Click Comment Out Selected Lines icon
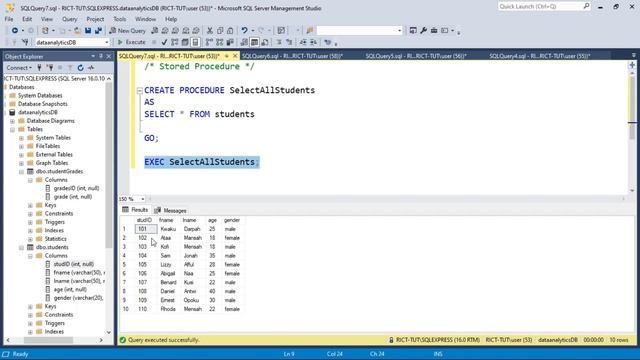The width and height of the screenshot is (640, 360). click(279, 42)
